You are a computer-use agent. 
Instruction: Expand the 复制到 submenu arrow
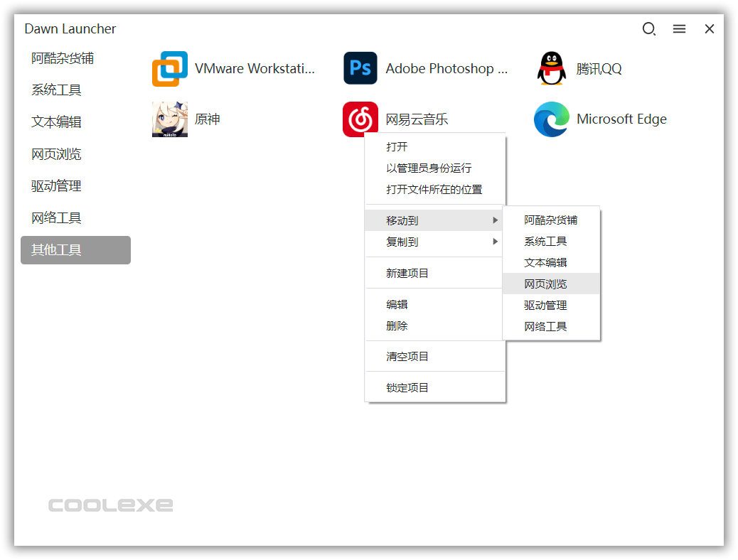[496, 241]
